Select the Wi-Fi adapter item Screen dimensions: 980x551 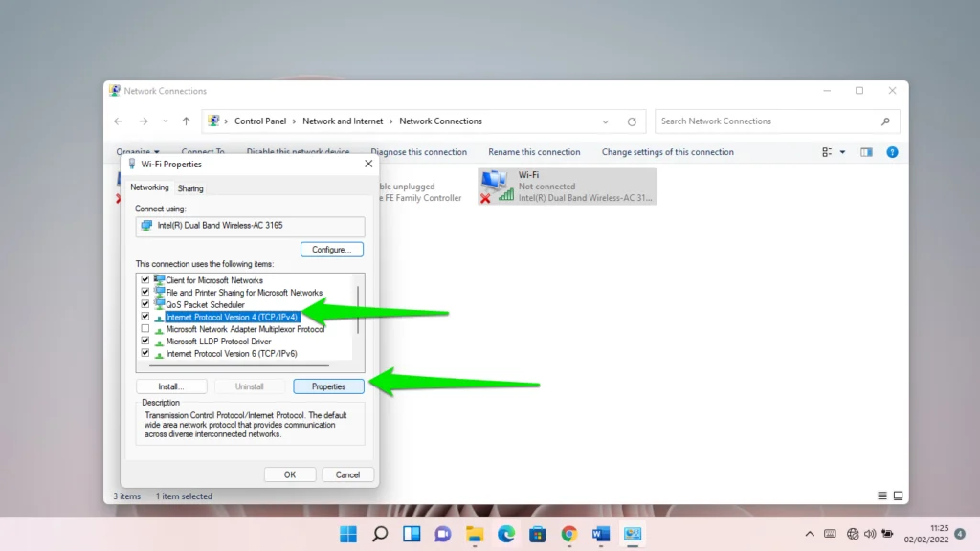click(x=568, y=187)
